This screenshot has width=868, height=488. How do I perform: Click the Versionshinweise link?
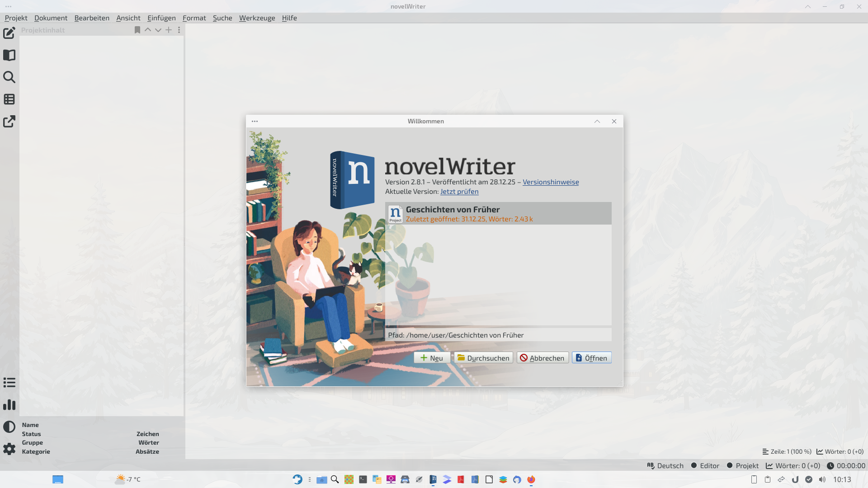tap(550, 182)
